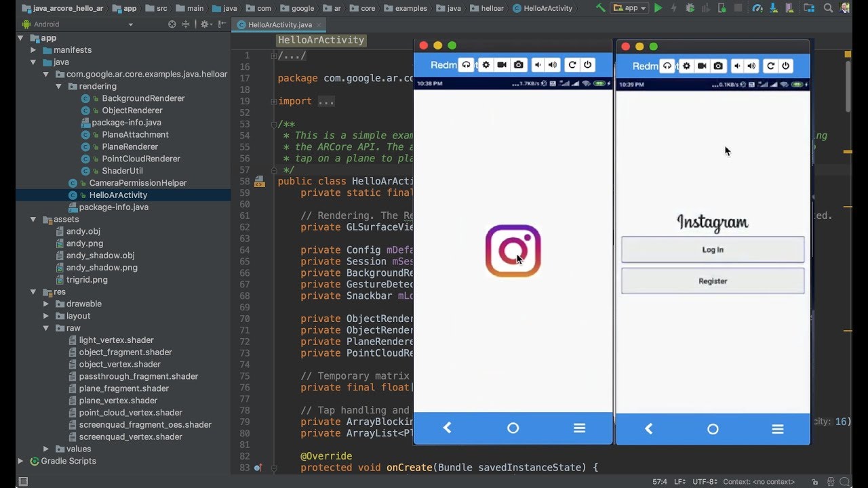This screenshot has height=488, width=868.
Task: Select andy_shadow.png asset file
Action: (x=102, y=268)
